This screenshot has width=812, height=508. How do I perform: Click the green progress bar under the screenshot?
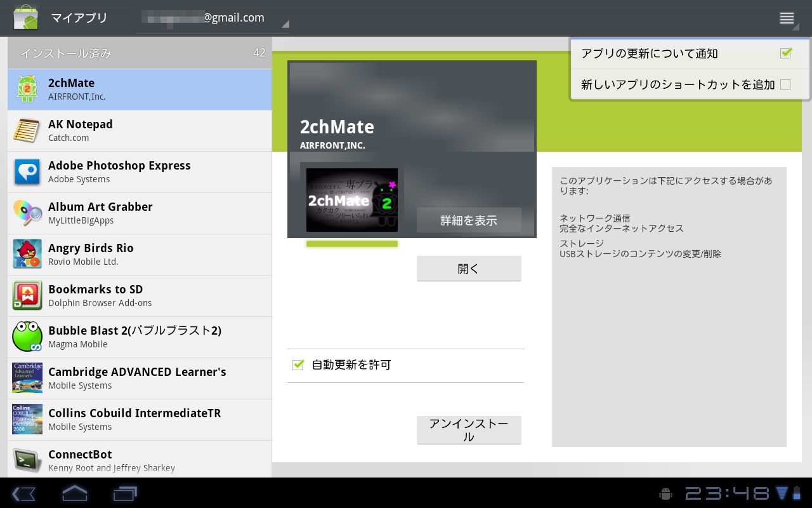click(351, 244)
